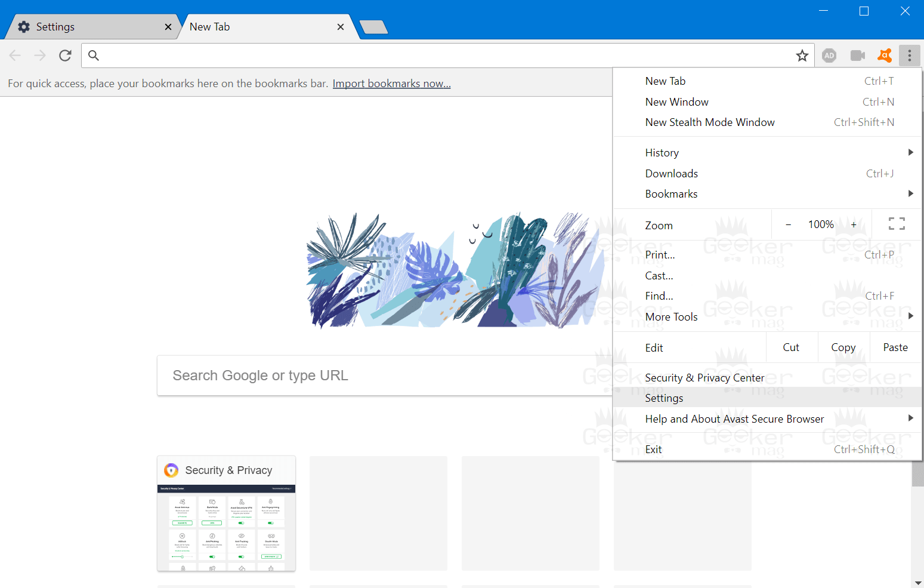Image resolution: width=924 pixels, height=588 pixels.
Task: Click the forward navigation arrow
Action: tap(40, 56)
